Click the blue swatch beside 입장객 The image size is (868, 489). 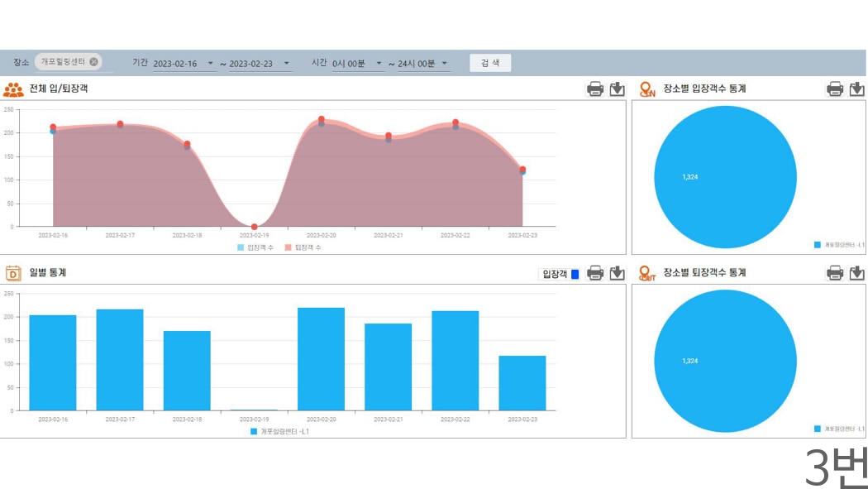pyautogui.click(x=575, y=274)
